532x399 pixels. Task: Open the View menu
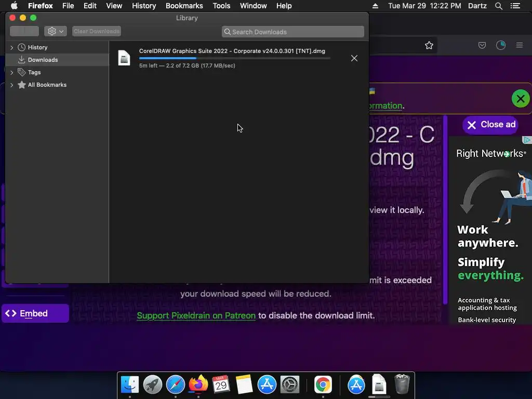(114, 6)
